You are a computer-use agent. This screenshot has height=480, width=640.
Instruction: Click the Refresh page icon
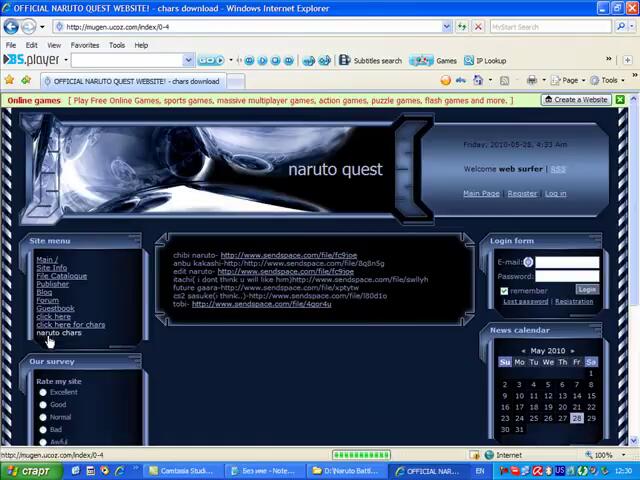(x=461, y=27)
